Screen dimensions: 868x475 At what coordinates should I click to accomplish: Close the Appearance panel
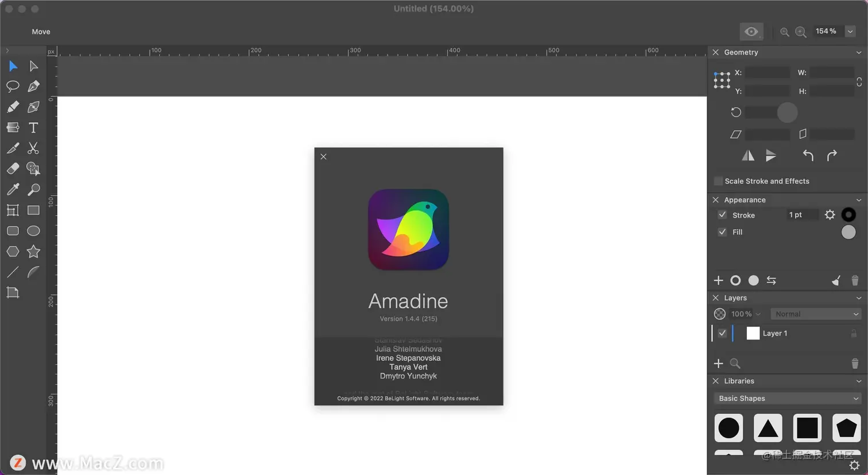point(715,200)
